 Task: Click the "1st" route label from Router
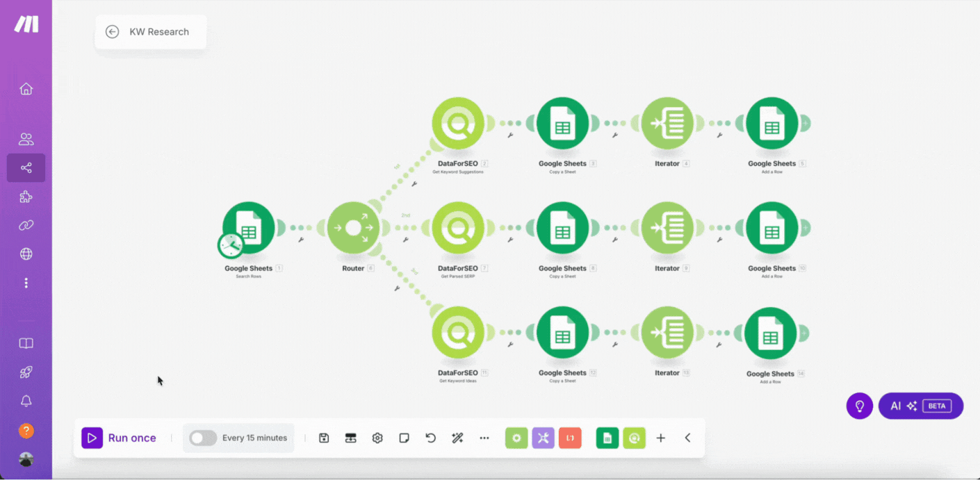(397, 167)
